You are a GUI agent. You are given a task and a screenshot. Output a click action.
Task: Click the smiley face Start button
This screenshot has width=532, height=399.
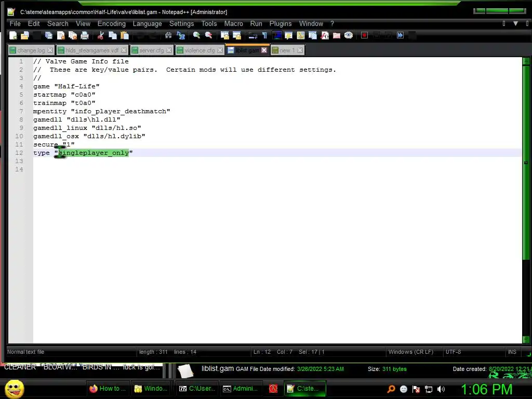(14, 389)
